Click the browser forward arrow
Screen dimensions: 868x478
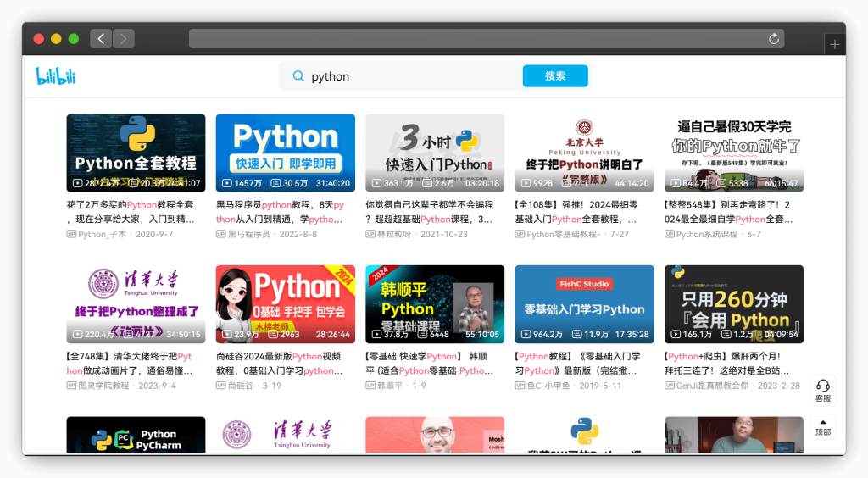(x=124, y=39)
